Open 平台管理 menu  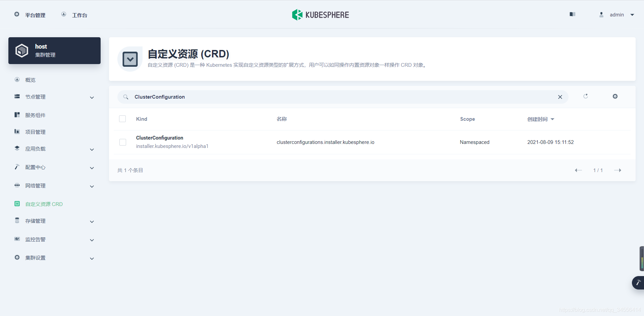[35, 15]
